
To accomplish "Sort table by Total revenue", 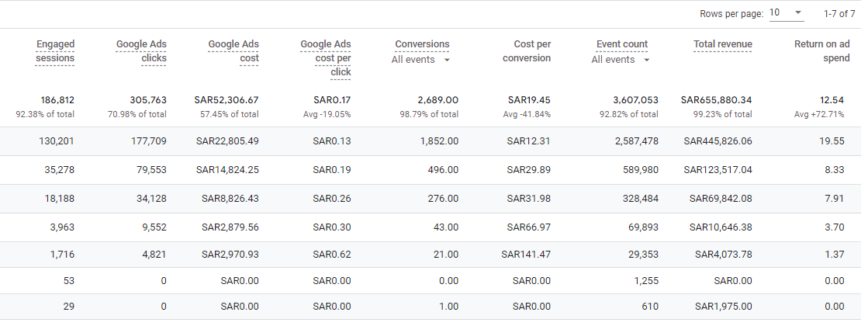I will click(x=722, y=44).
